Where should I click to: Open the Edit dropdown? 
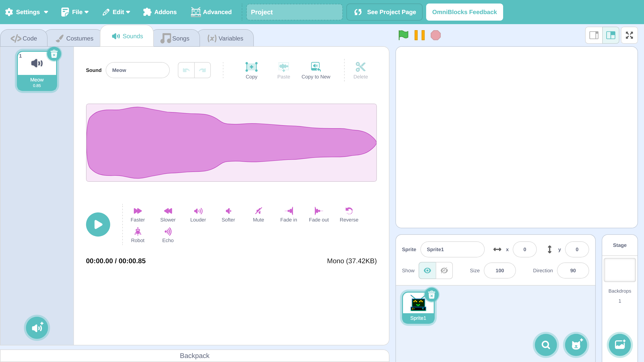(116, 12)
